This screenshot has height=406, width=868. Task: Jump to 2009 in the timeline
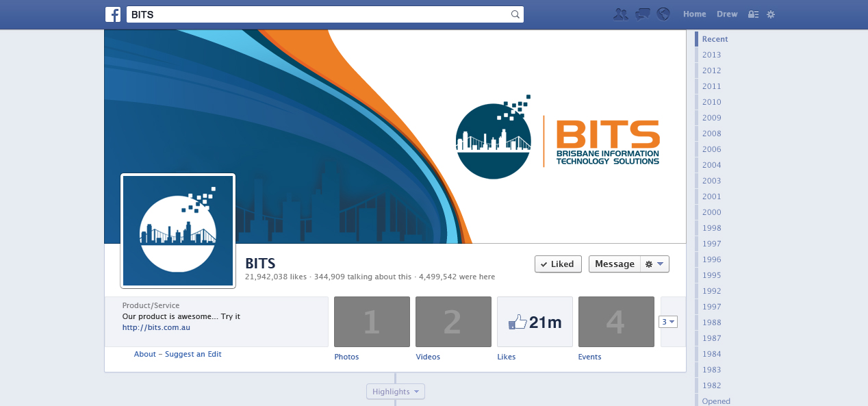[711, 118]
